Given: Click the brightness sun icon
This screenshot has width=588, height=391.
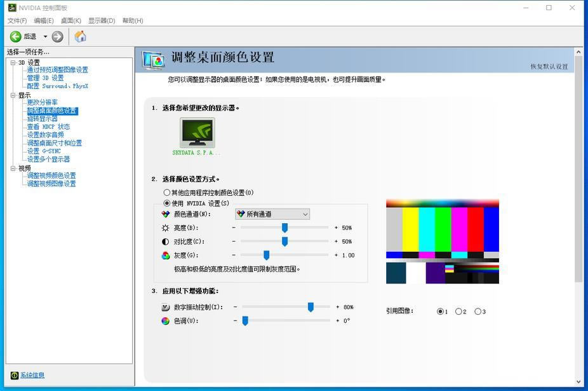Looking at the screenshot, I should pos(165,228).
